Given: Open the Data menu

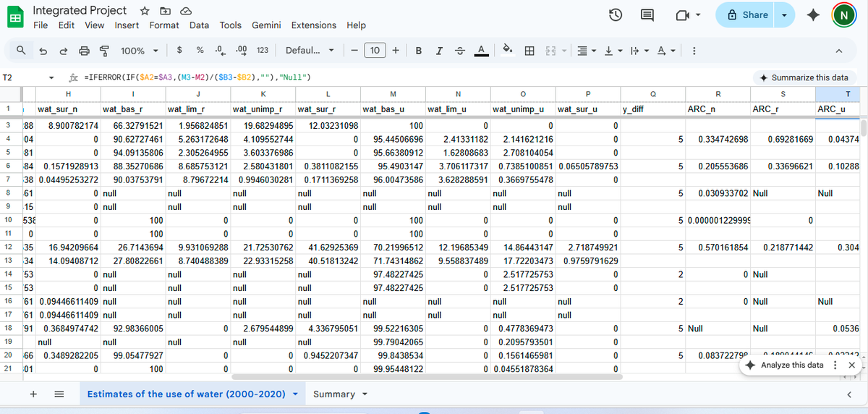Looking at the screenshot, I should [x=200, y=25].
